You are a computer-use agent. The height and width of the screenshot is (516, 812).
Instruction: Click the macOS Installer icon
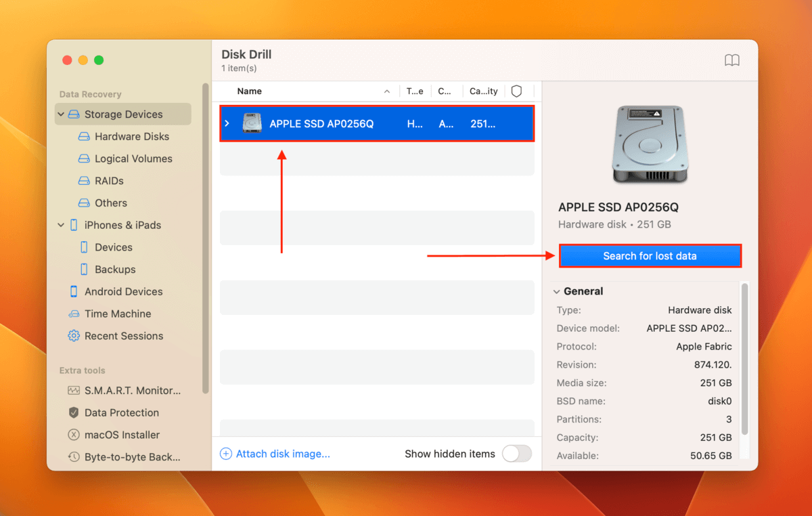point(74,435)
